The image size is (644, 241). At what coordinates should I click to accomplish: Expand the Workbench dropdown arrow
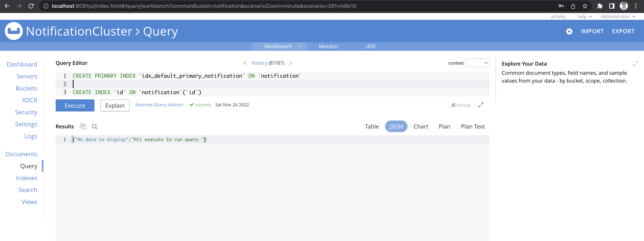pyautogui.click(x=299, y=46)
